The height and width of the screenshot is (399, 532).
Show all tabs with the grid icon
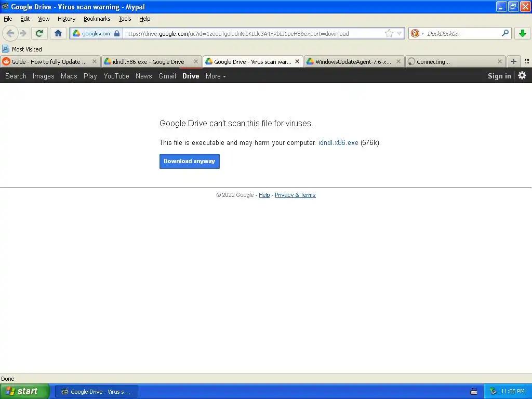click(527, 61)
